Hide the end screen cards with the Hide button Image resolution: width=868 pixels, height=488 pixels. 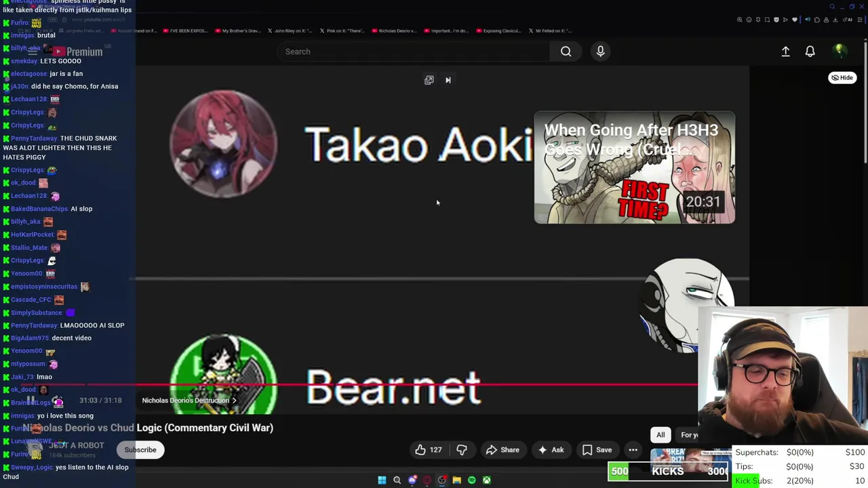click(842, 77)
